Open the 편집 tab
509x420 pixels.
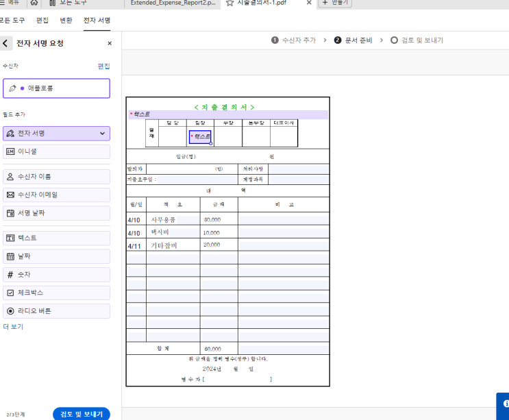pos(42,21)
